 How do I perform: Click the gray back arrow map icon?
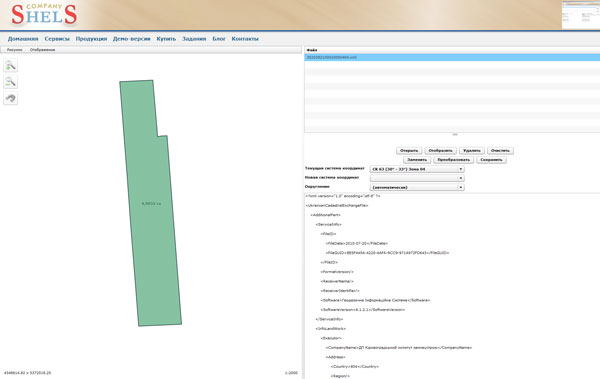pos(11,98)
